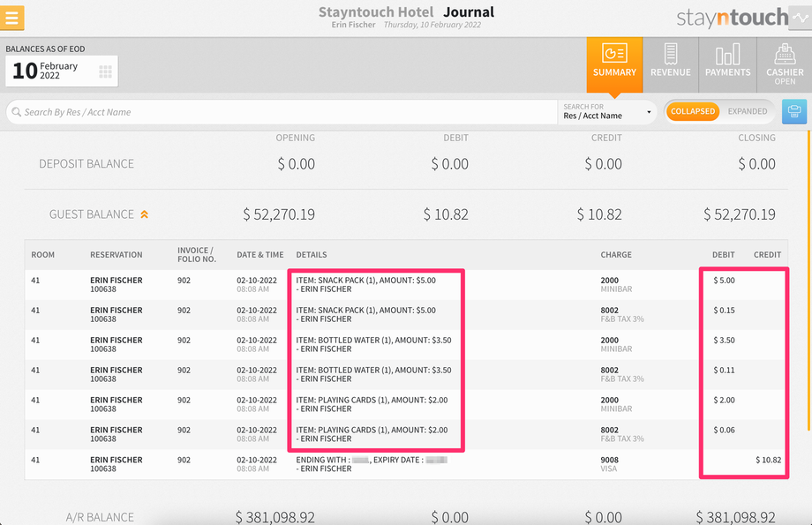Focus the Search By Res / Acct Name field

[282, 112]
